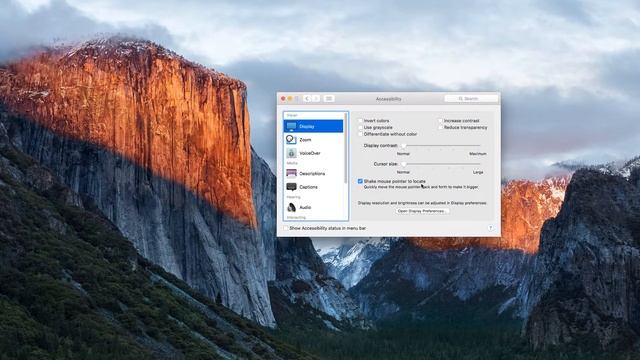Open the Zoom category in sidebar
640x360 pixels.
(313, 140)
